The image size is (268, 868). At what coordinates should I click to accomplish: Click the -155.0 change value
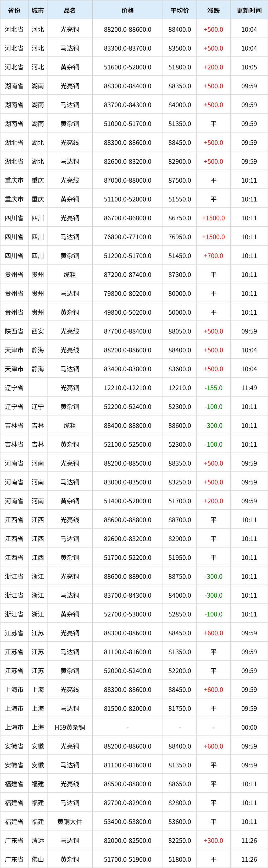[x=214, y=388]
